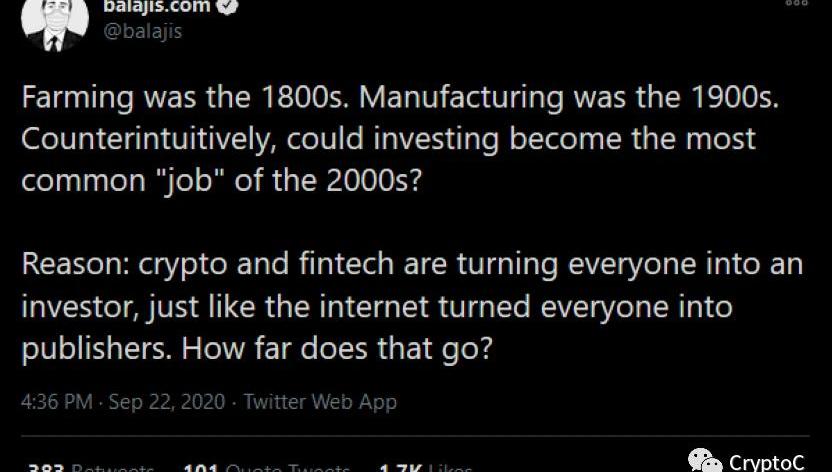Screen dimensions: 832x472
Task: Click the balajis.com display name
Action: (x=157, y=6)
